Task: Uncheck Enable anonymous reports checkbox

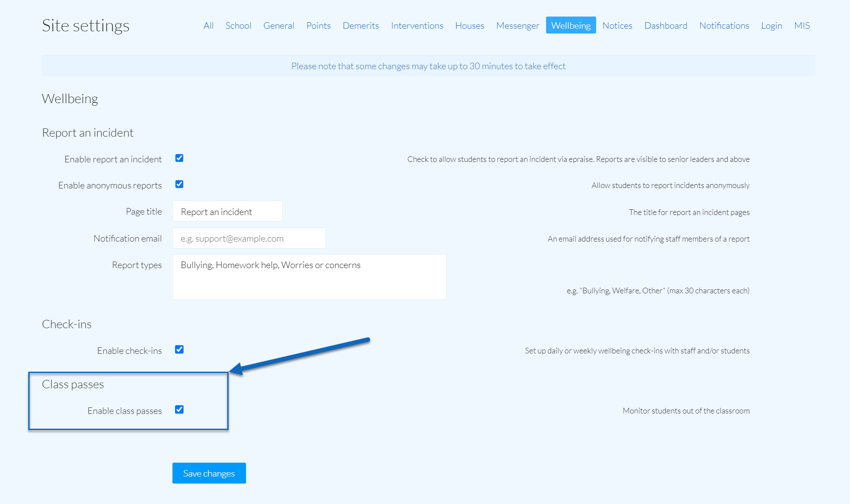Action: (179, 184)
